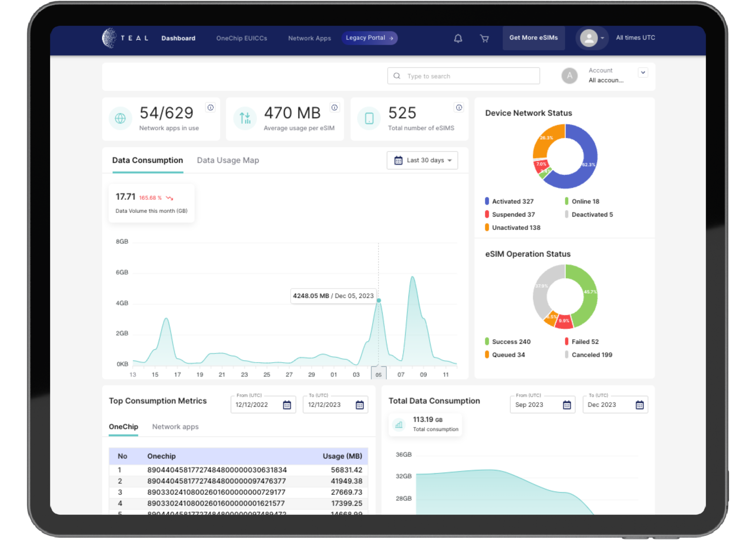The width and height of the screenshot is (756, 540).
Task: Open calendar icon for 12/12/2022 From date
Action: coord(287,405)
